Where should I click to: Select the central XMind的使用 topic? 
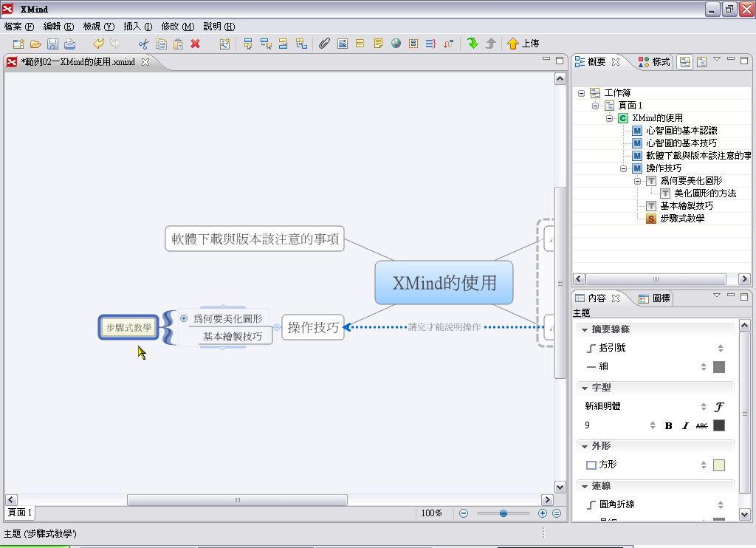pos(444,283)
